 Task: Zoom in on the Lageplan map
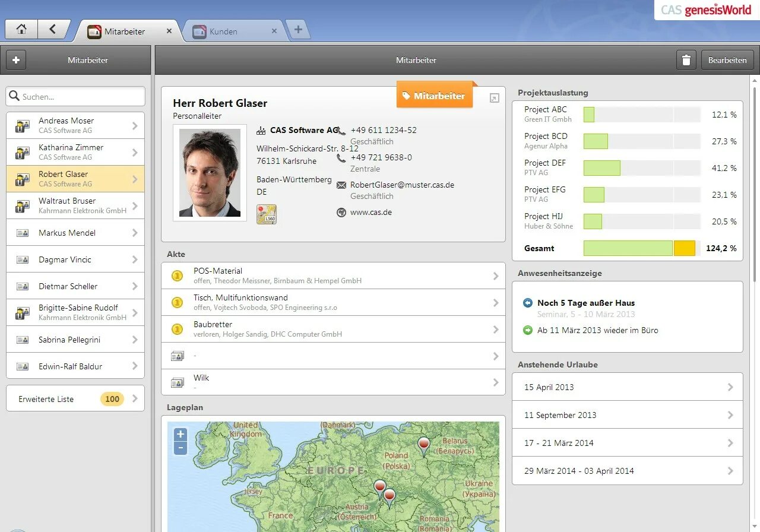point(180,434)
